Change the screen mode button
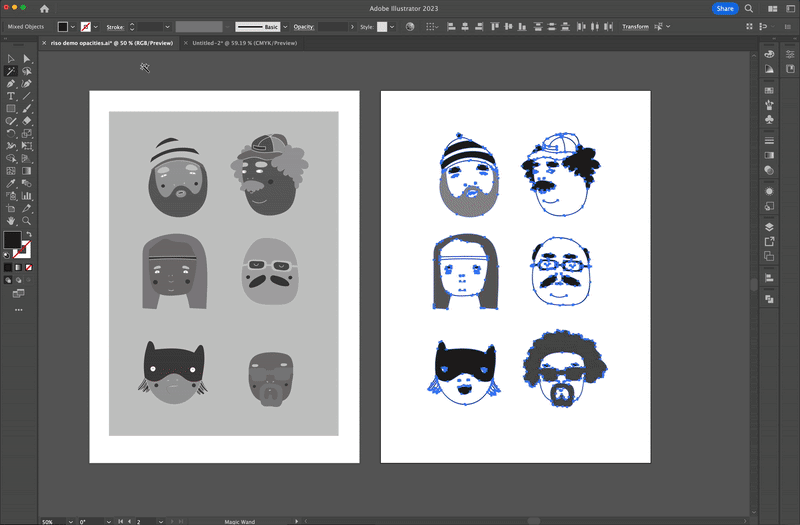 [18, 293]
